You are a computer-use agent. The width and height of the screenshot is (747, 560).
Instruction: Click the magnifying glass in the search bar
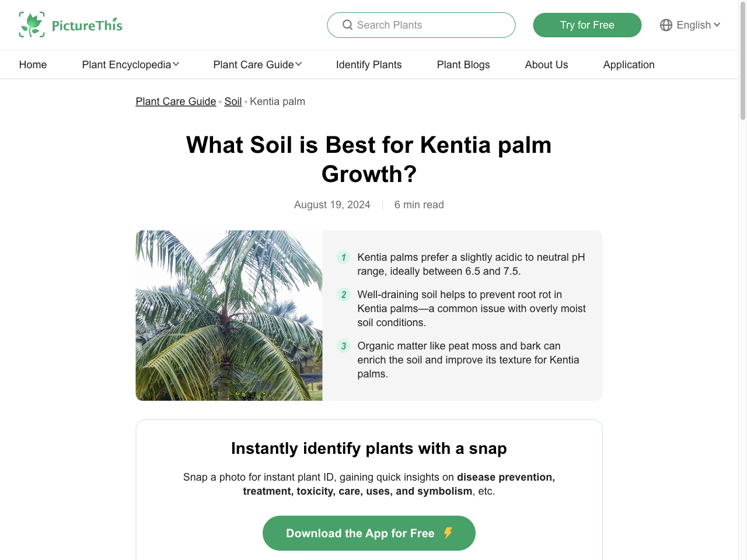[x=347, y=25]
